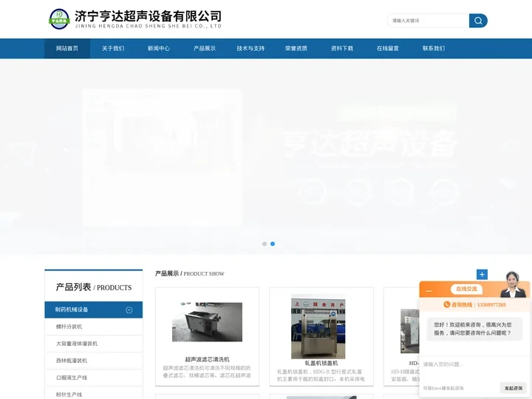
Task: Click the search magnifier button
Action: pos(478,21)
